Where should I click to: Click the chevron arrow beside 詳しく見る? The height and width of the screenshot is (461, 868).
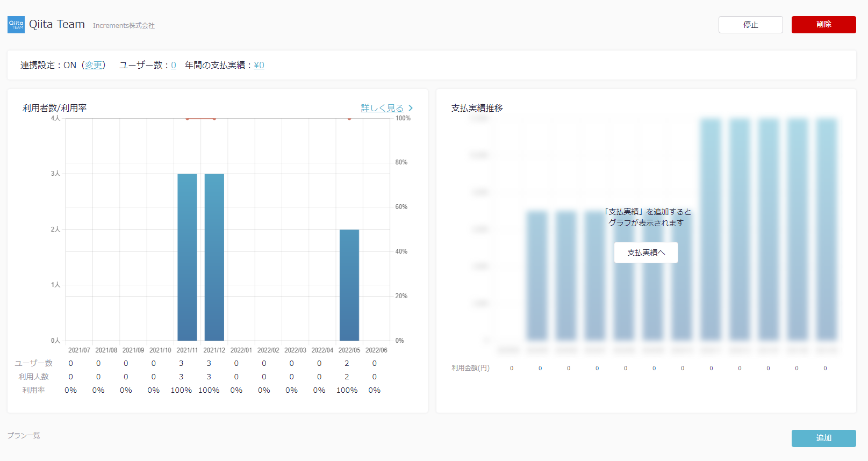[411, 108]
